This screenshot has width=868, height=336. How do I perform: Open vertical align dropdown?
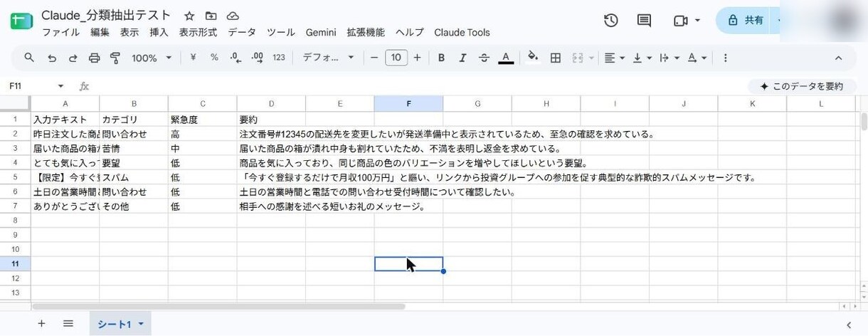[642, 58]
